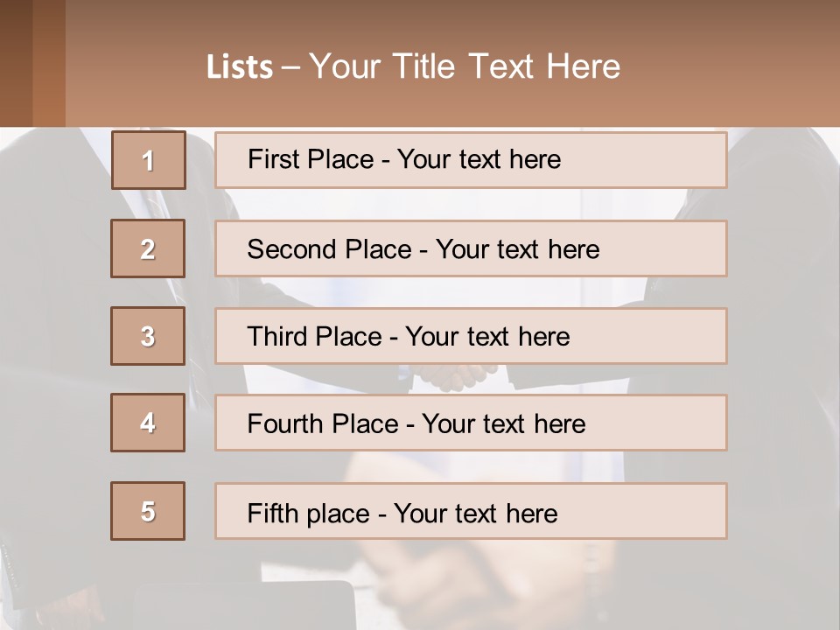
Task: Click "Your Title Text Here" in the title
Action: [x=465, y=66]
